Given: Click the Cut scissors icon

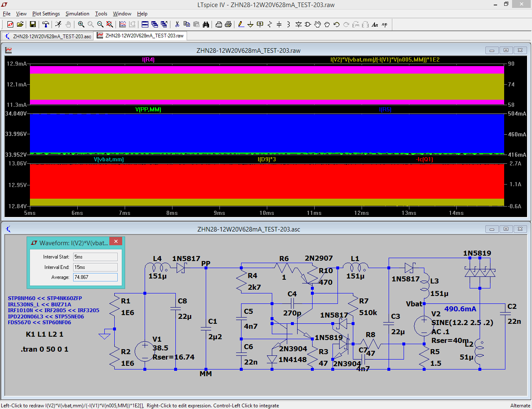Looking at the screenshot, I should pos(177,25).
